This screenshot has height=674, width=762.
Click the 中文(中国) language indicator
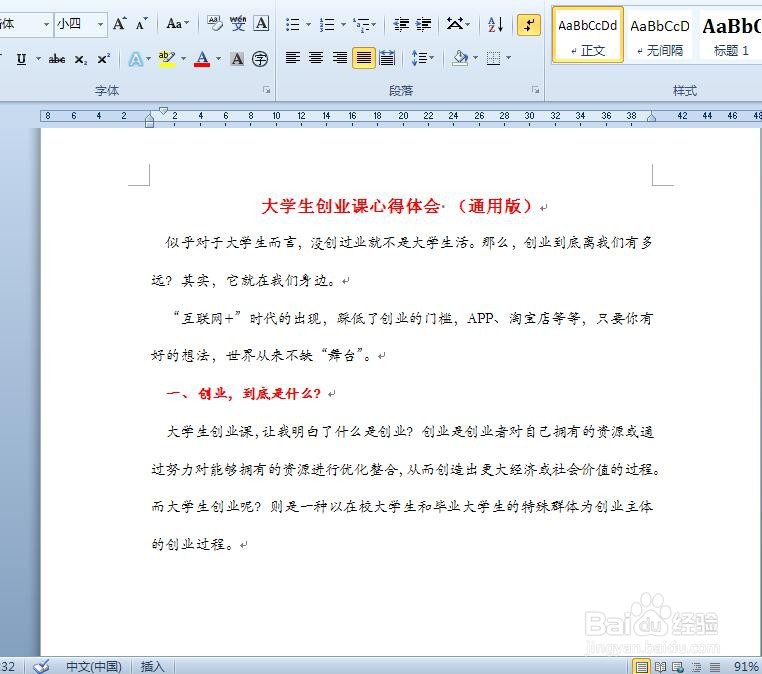94,666
